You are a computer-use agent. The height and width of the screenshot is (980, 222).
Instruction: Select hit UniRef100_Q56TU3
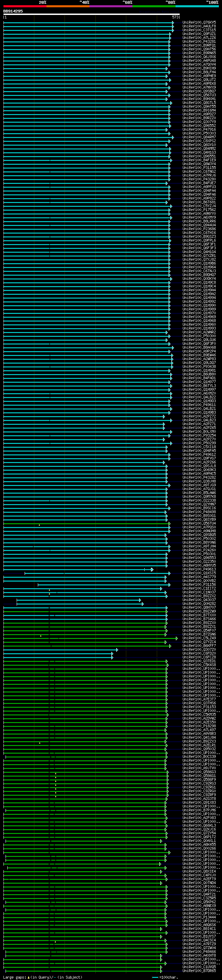tap(199, 95)
